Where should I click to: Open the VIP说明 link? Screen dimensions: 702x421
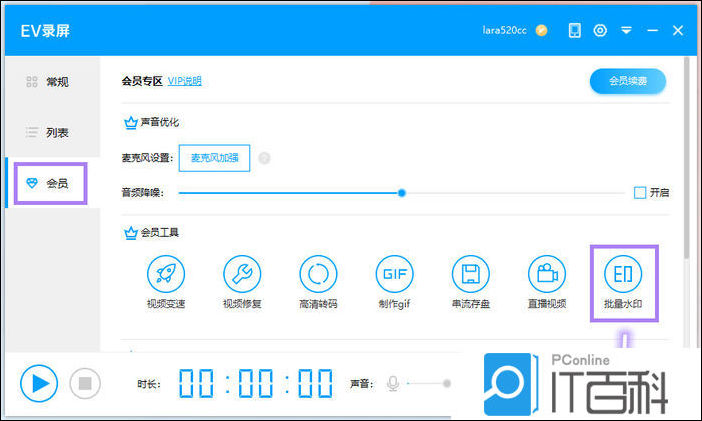click(184, 81)
